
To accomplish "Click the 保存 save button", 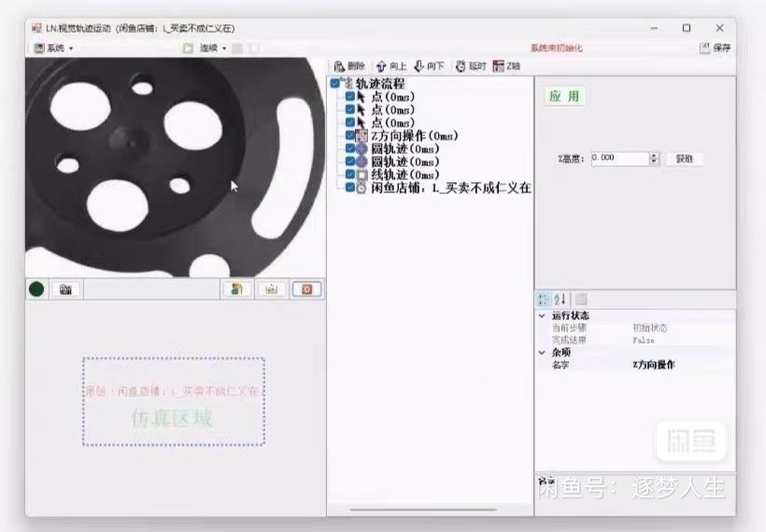I will click(x=716, y=48).
